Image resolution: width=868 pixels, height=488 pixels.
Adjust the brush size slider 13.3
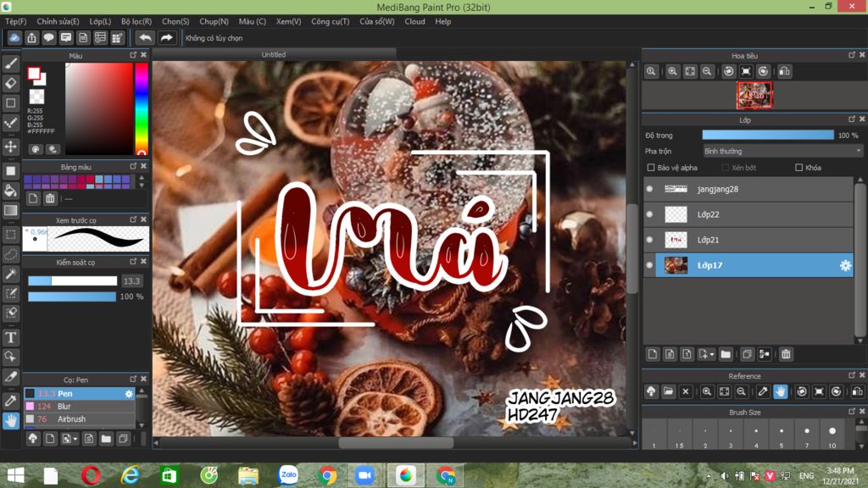tap(73, 281)
